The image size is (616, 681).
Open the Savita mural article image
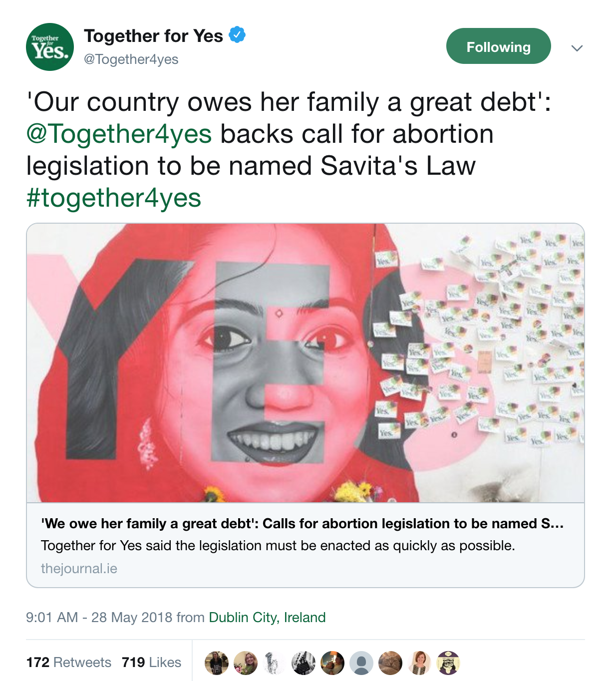coord(305,363)
